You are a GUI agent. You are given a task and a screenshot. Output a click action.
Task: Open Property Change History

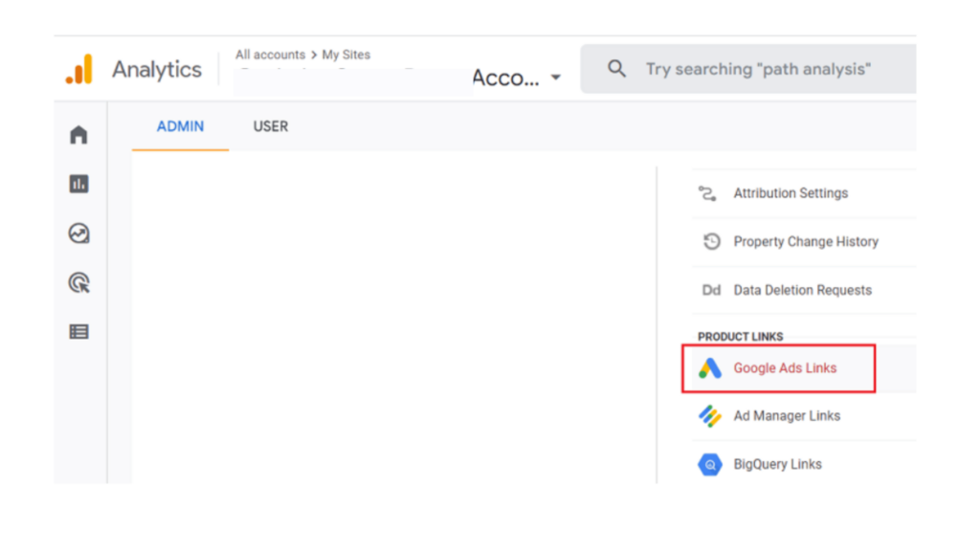pyautogui.click(x=804, y=242)
